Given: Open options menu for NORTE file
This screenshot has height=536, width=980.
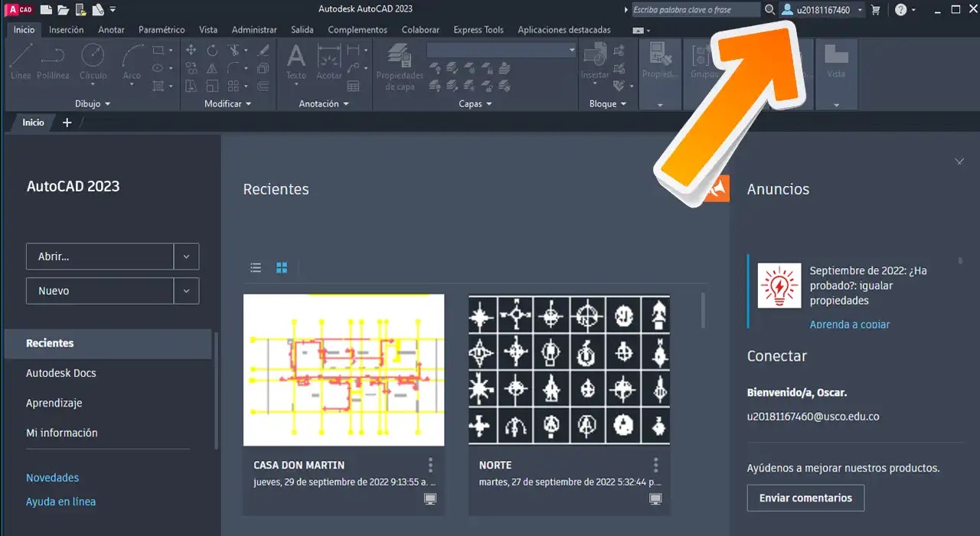Looking at the screenshot, I should [x=655, y=465].
